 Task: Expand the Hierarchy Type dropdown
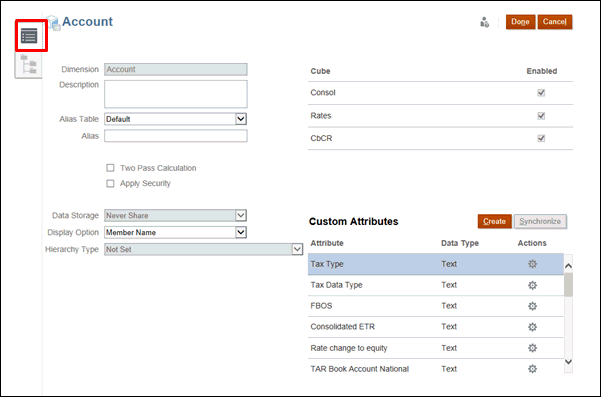(x=297, y=249)
